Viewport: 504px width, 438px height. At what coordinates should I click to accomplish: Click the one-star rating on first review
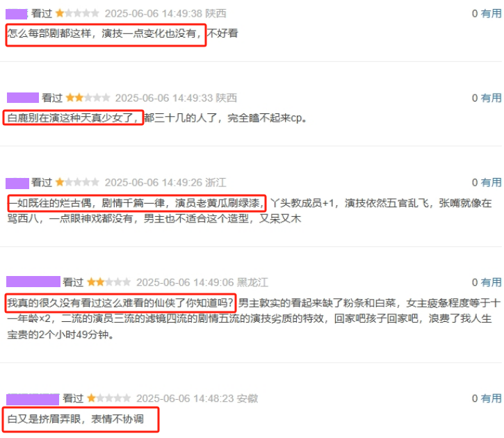(x=77, y=13)
